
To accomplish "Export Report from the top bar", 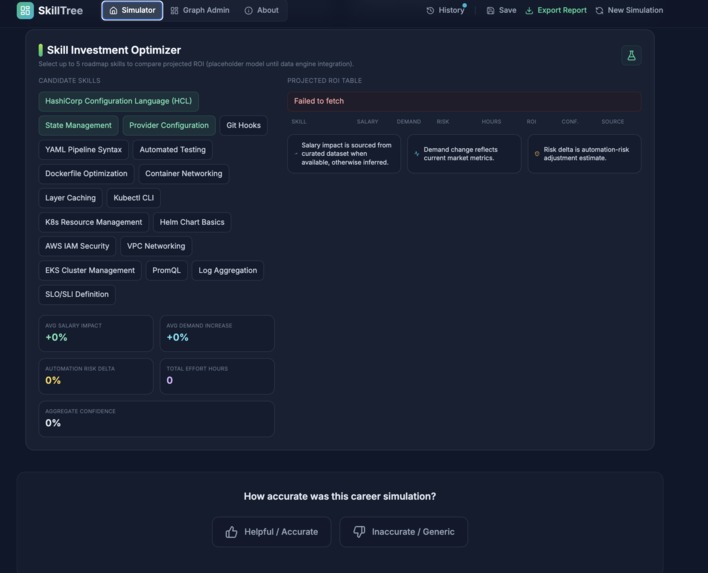I will point(556,10).
